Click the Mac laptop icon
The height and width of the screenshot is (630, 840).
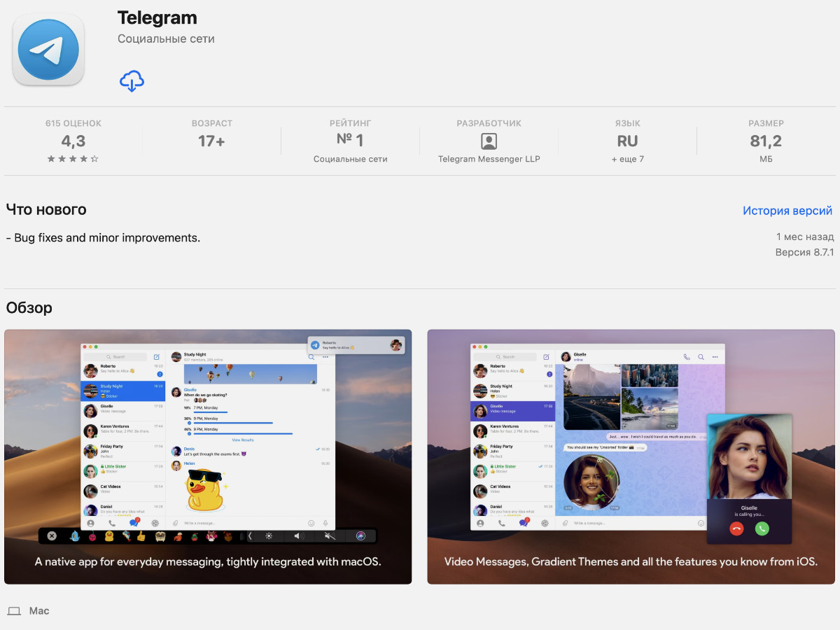(x=14, y=611)
